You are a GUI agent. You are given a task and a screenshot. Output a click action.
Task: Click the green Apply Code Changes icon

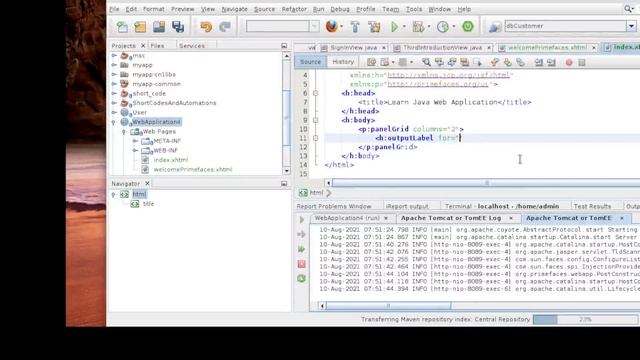pyautogui.click(x=468, y=27)
